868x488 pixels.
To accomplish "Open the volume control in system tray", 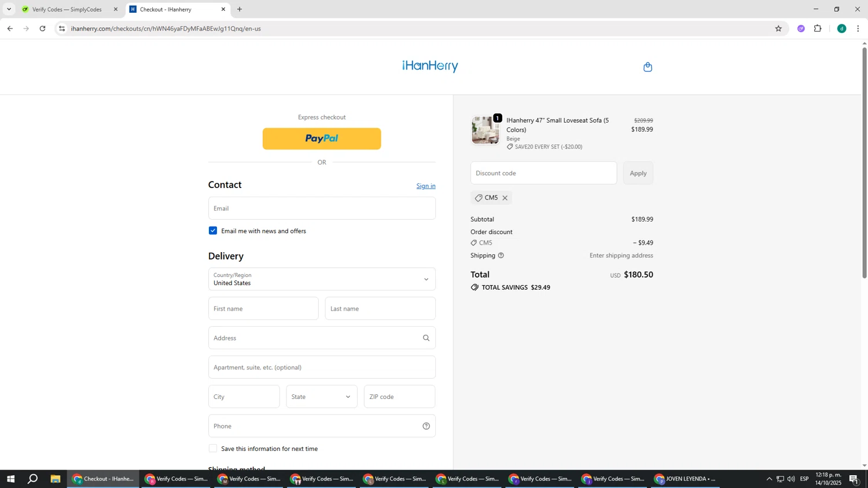I will click(791, 479).
